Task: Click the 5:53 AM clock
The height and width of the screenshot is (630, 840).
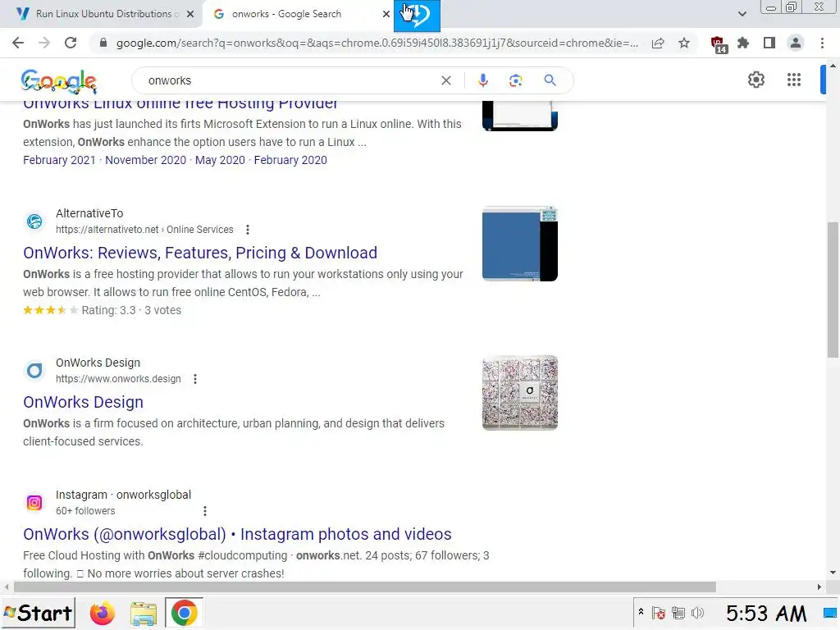Action: pos(766,614)
